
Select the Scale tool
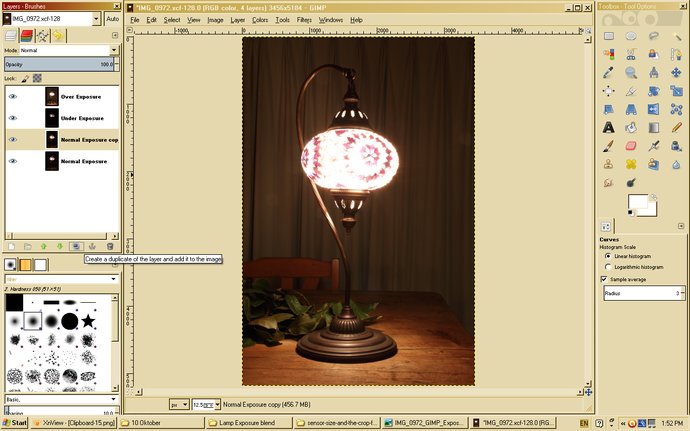click(x=676, y=91)
